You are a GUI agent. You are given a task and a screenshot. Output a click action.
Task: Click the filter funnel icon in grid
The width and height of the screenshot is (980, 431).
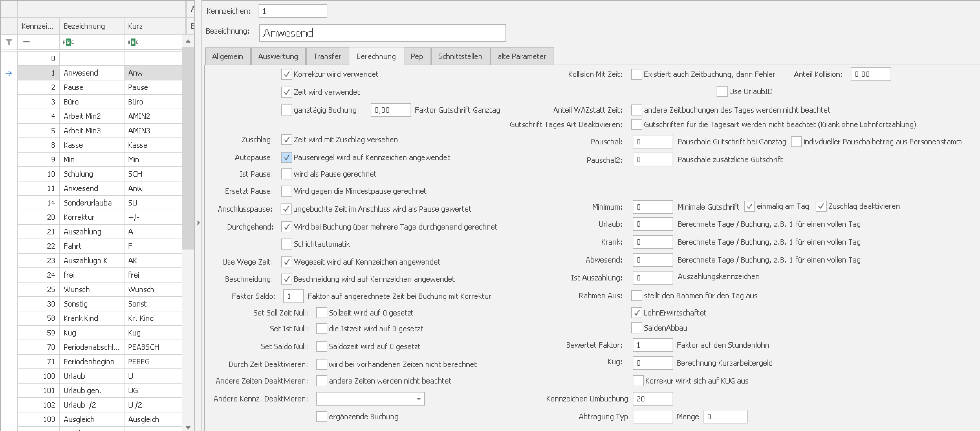9,42
